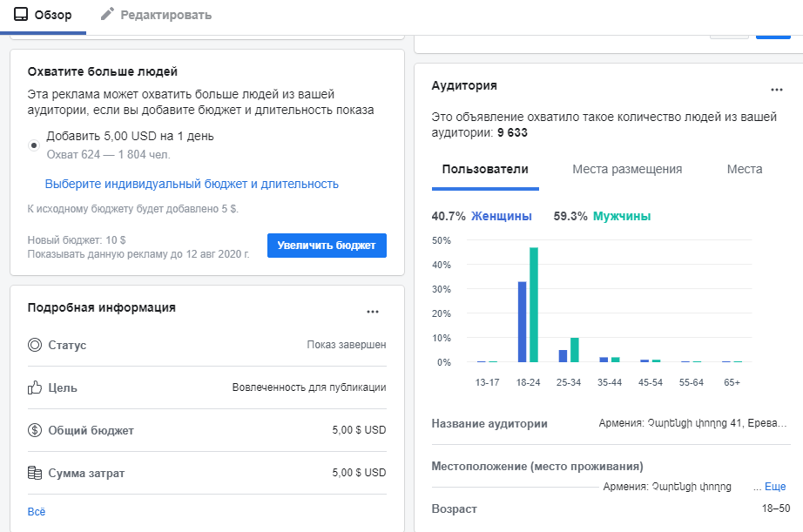Screen dimensions: 803x532
Task: Click the Overview tab icon
Action: click(x=19, y=15)
